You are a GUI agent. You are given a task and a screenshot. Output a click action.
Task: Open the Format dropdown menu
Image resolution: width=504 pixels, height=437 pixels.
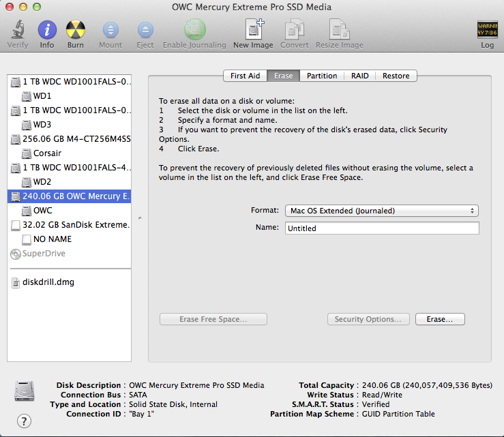click(x=382, y=211)
